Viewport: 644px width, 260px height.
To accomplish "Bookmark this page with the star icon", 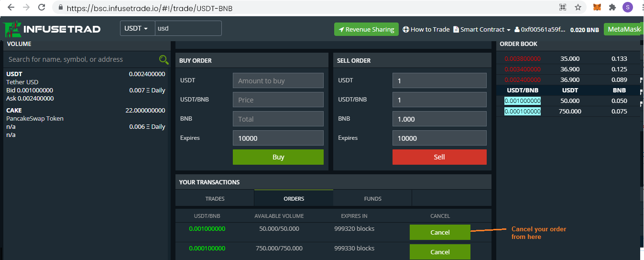I will point(578,7).
